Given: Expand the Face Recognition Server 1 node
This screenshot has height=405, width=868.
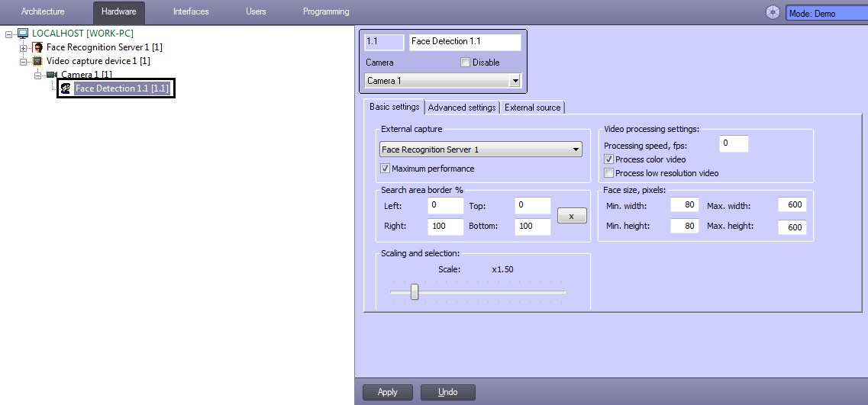Looking at the screenshot, I should (x=23, y=47).
